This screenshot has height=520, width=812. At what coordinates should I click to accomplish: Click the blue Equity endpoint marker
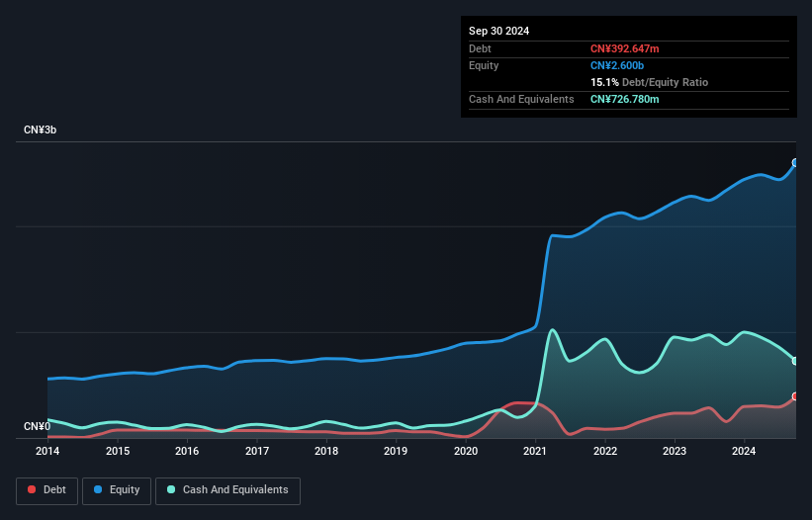pos(795,163)
